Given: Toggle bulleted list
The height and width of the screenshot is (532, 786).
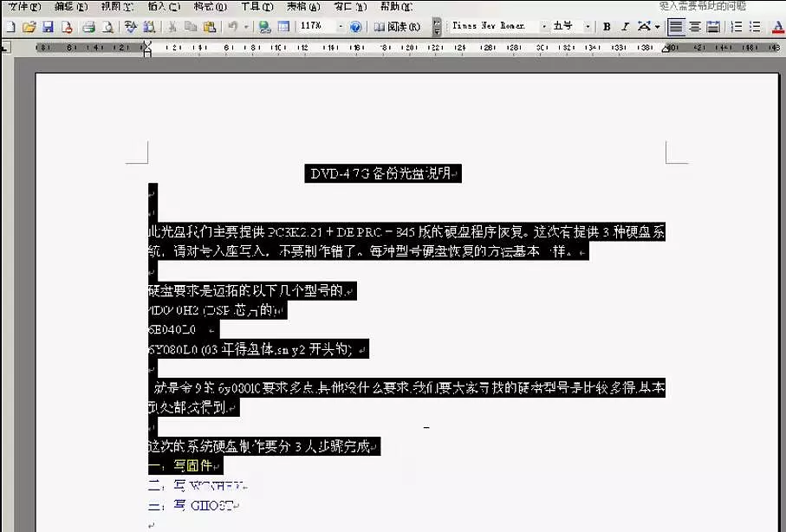Looking at the screenshot, I should click(755, 27).
